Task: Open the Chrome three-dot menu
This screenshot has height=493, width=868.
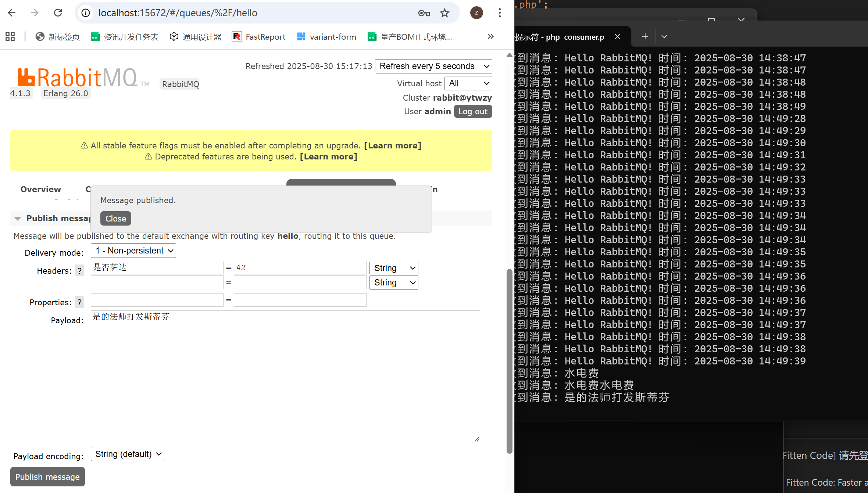Action: click(x=500, y=13)
